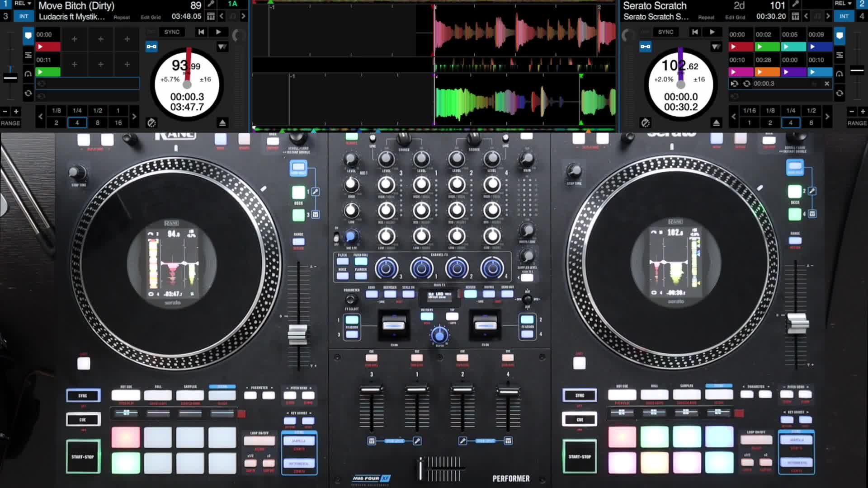
Task: Click the left deck headphone side icon
Action: tap(28, 74)
